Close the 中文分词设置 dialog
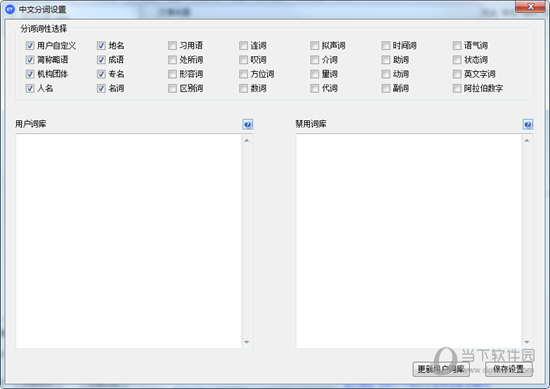The height and width of the screenshot is (389, 550). [530, 7]
